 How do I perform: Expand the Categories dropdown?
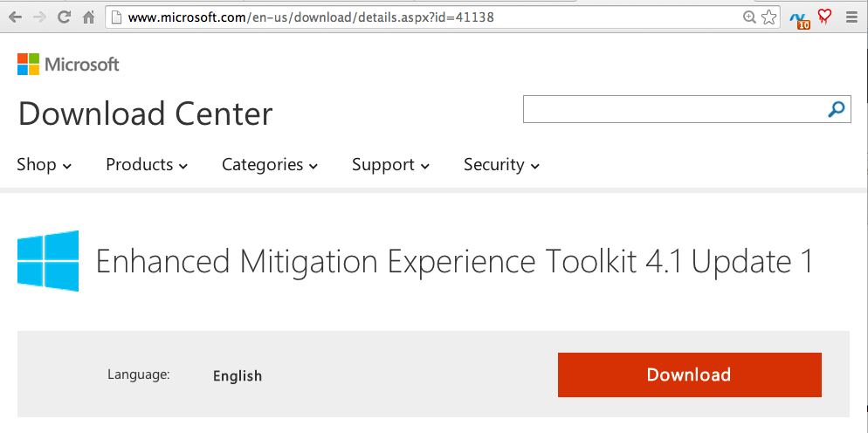(270, 164)
